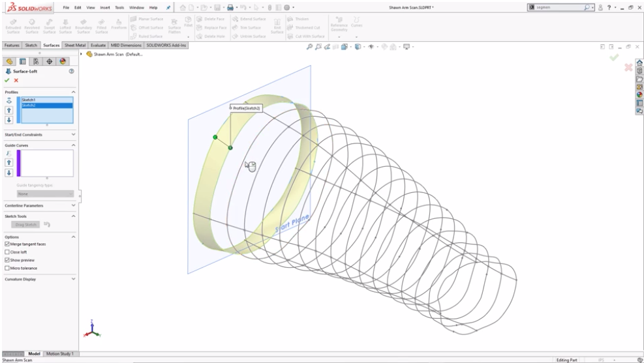Accept the Surface-Loft with green checkmark in panel
The height and width of the screenshot is (363, 644).
[x=7, y=80]
